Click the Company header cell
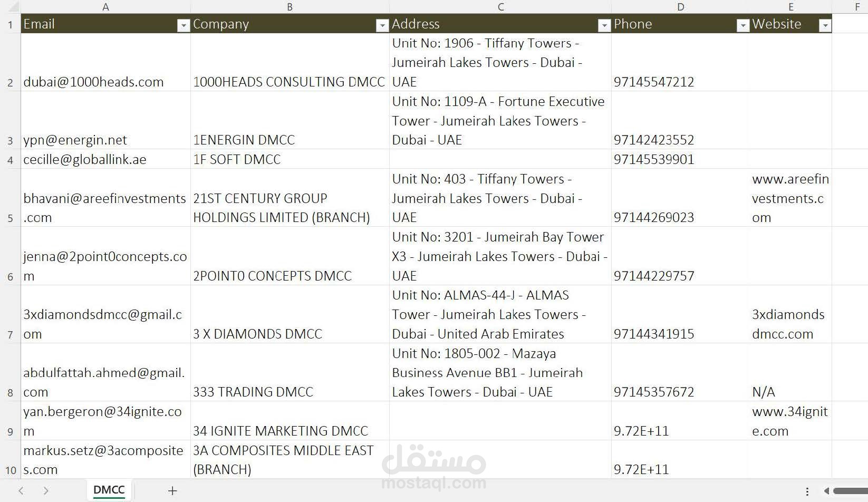Viewport: 868px width, 502px height. coord(290,24)
